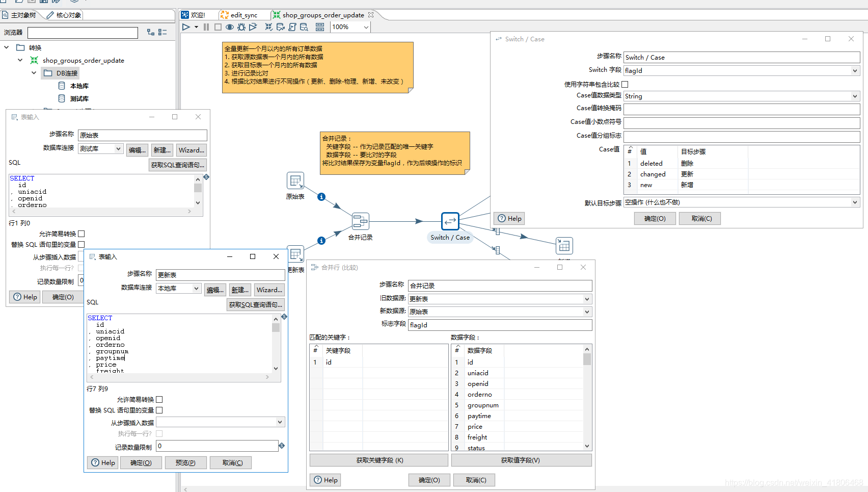Toggle the execution results panel icon
The height and width of the screenshot is (492, 868).
320,27
